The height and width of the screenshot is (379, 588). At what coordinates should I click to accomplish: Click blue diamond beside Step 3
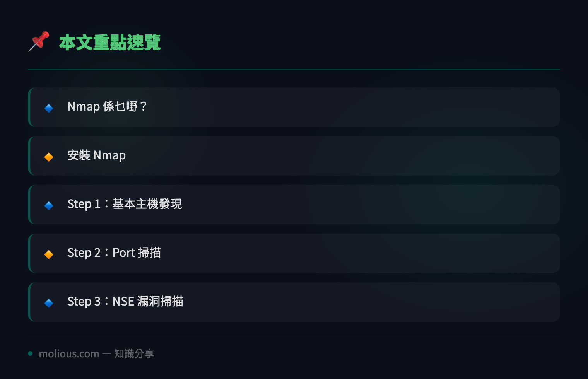click(x=49, y=303)
